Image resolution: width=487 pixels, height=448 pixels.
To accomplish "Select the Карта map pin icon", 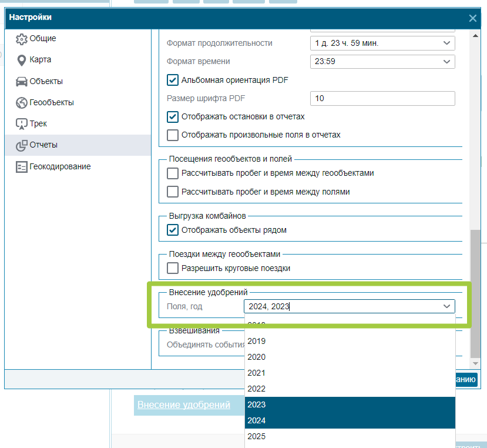I will coord(21,60).
